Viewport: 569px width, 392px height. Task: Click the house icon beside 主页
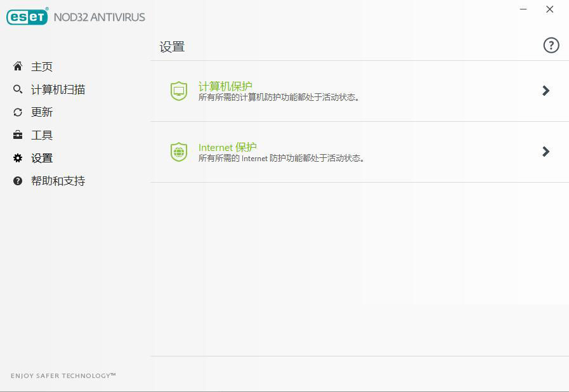(18, 67)
